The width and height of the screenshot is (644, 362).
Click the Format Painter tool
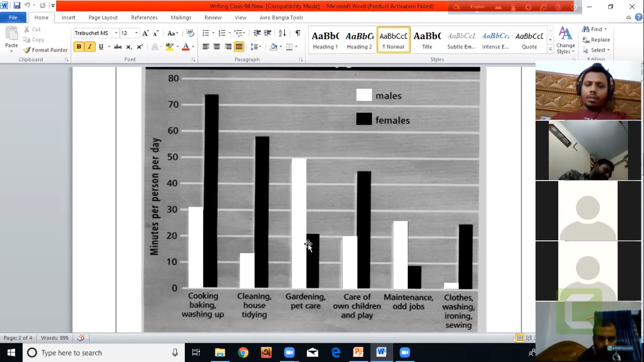coord(45,50)
